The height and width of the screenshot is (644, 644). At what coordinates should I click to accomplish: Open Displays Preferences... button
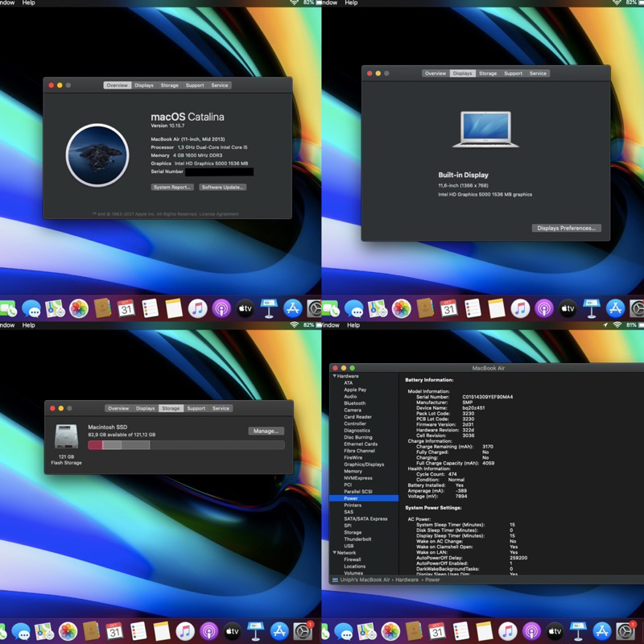[567, 228]
